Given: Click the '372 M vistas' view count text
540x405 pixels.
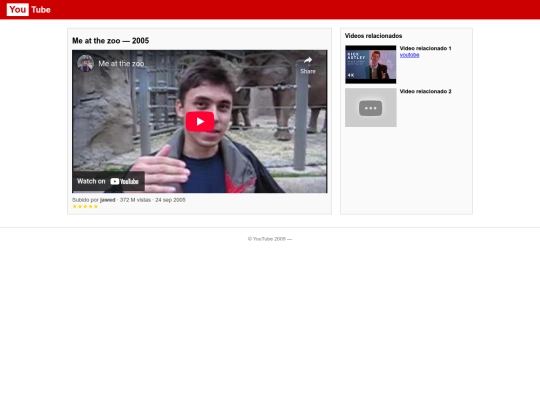Looking at the screenshot, I should [135, 200].
